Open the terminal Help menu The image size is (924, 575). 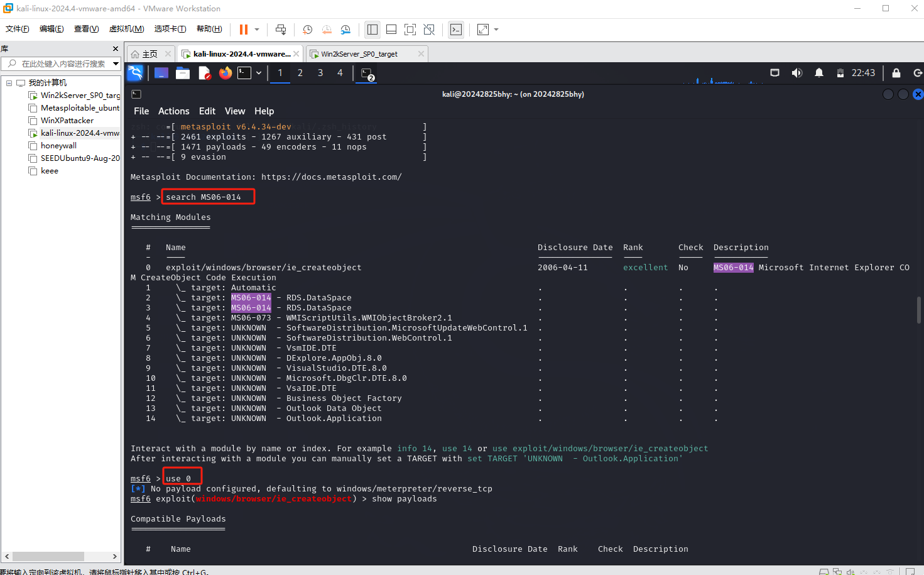(264, 111)
